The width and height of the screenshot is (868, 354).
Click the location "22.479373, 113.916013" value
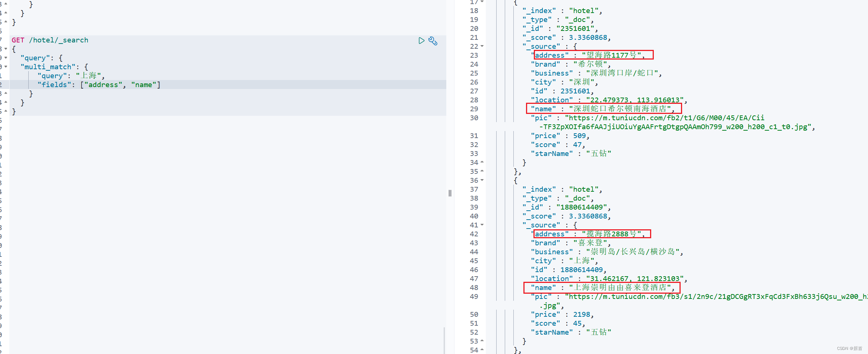[x=635, y=100]
